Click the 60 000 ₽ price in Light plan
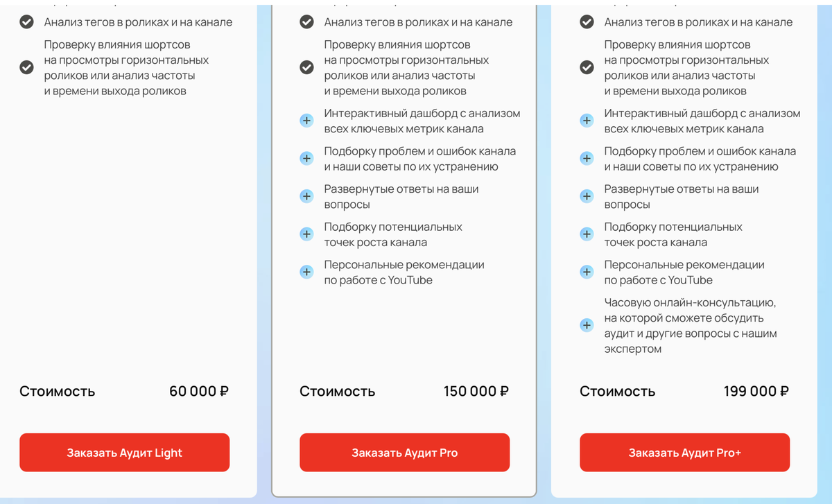The height and width of the screenshot is (504, 832). [x=199, y=391]
